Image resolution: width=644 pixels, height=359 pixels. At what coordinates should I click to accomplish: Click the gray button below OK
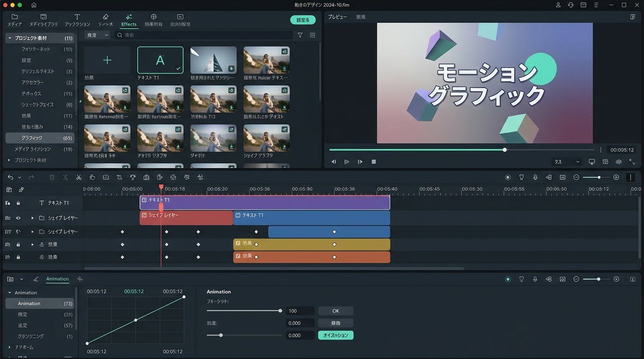pyautogui.click(x=336, y=323)
